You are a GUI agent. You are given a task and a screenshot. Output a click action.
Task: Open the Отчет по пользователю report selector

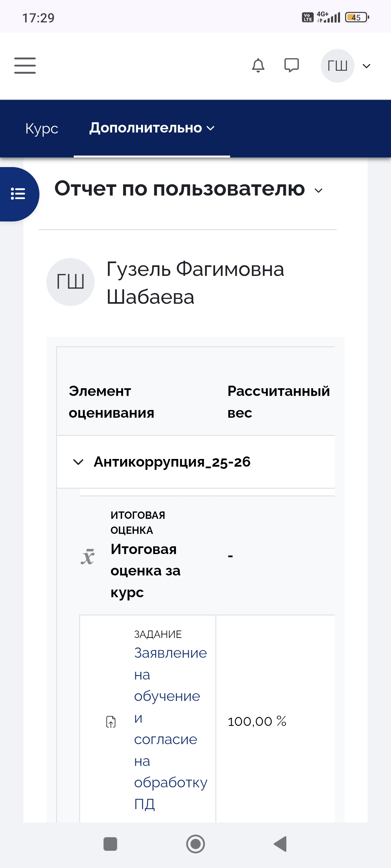[x=189, y=189]
